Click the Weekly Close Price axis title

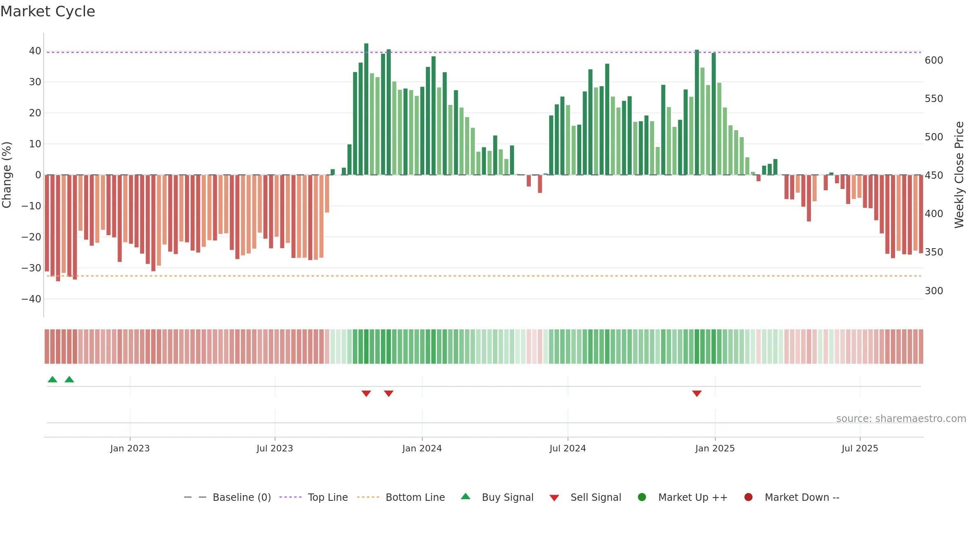click(x=959, y=175)
